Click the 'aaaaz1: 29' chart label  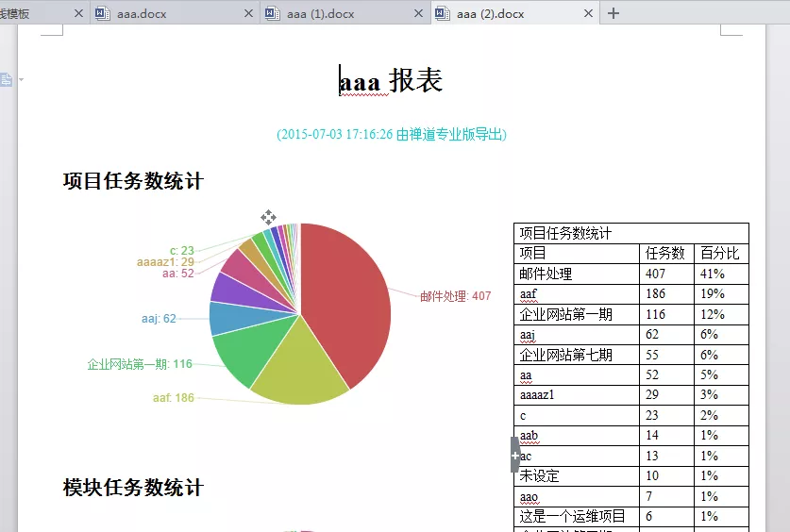click(x=165, y=261)
